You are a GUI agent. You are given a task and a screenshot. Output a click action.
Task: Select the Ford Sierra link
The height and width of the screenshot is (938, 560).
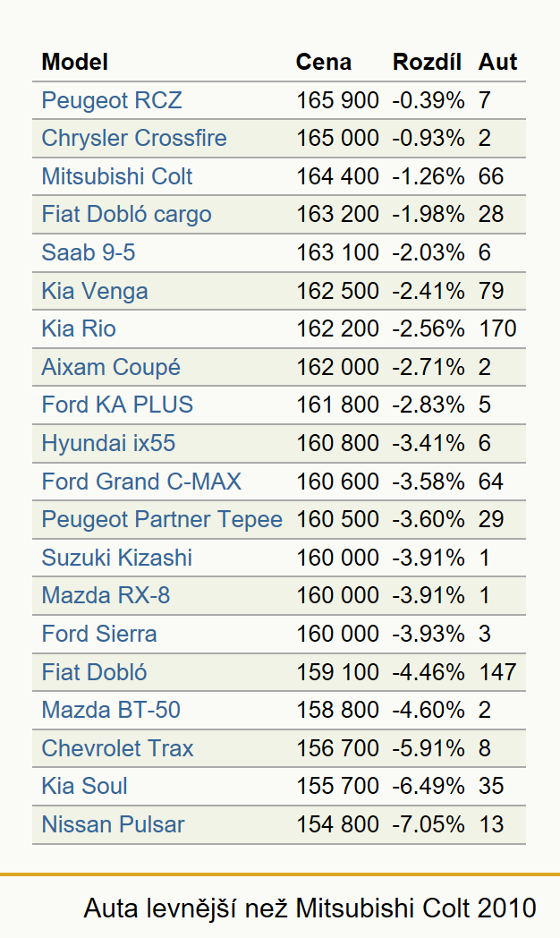click(x=99, y=634)
